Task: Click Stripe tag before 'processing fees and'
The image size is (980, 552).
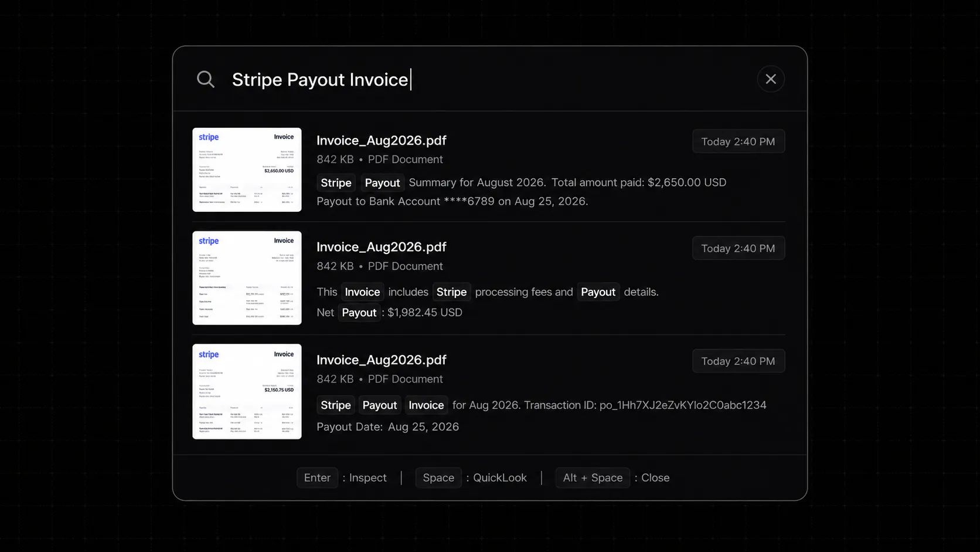Action: pos(451,292)
